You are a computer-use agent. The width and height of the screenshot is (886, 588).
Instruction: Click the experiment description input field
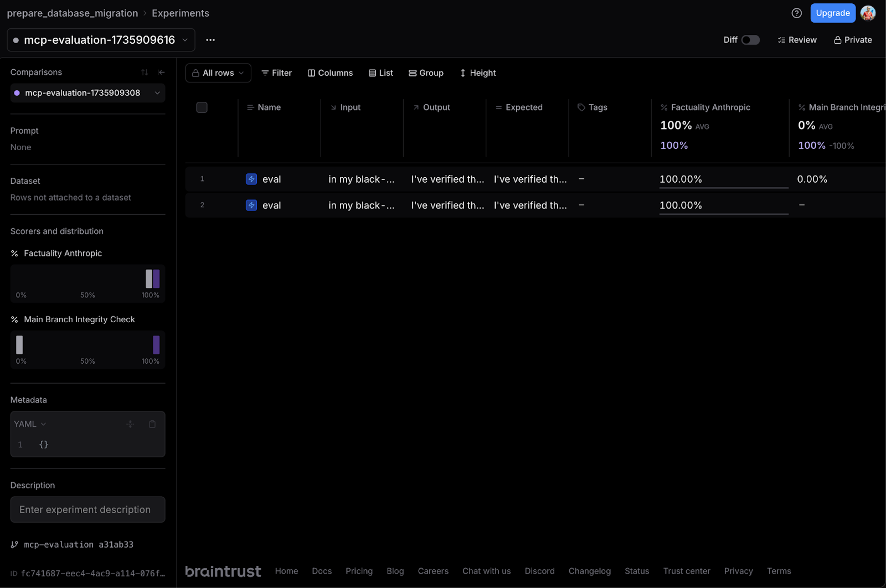click(87, 509)
